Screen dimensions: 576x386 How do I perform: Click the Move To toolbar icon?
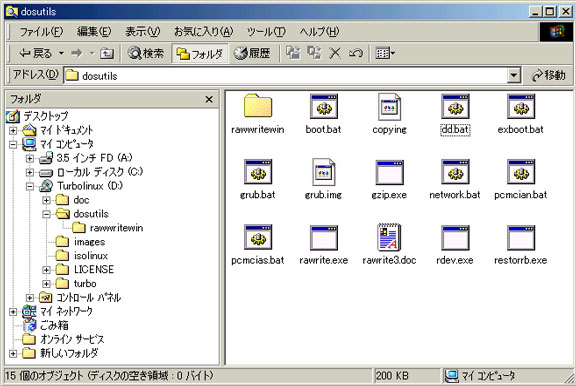293,53
